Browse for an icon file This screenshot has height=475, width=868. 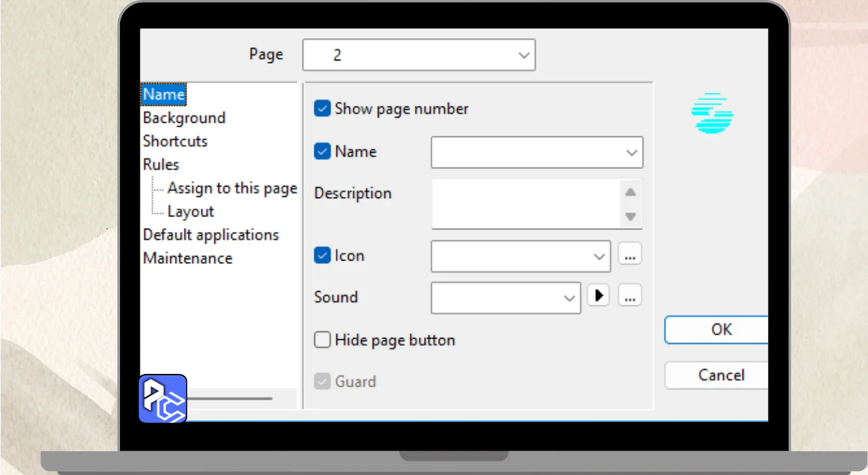629,255
